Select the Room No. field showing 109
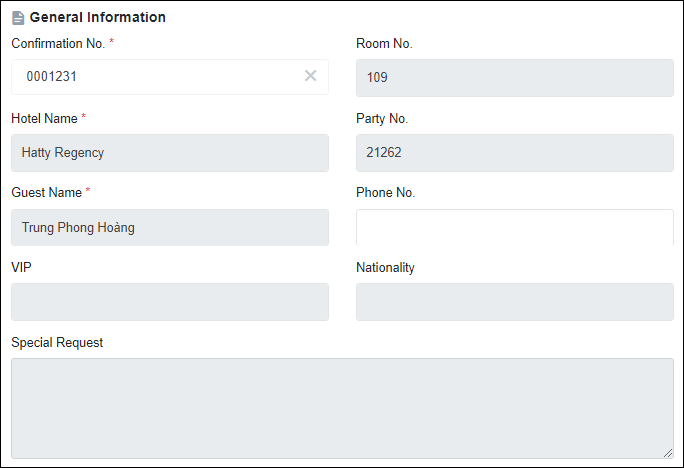 [514, 78]
